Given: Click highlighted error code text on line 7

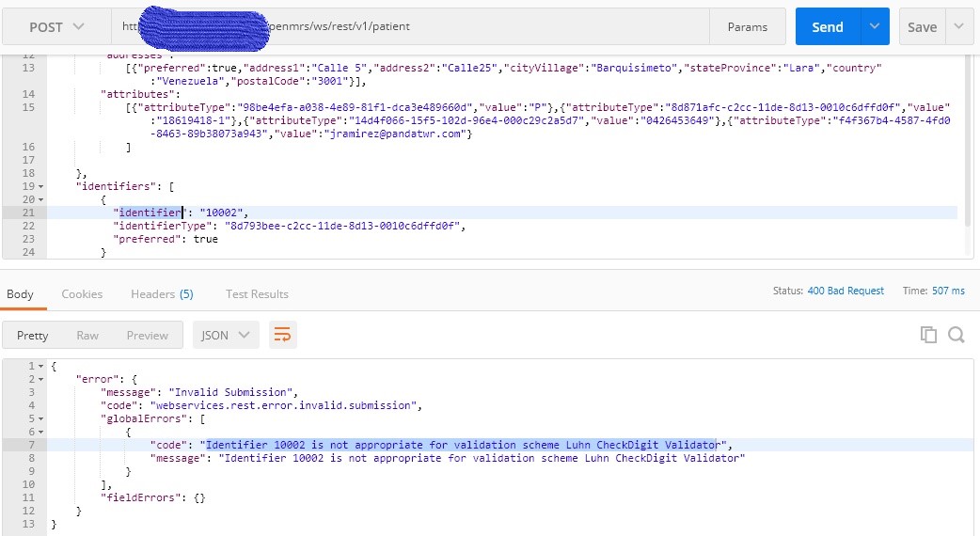Looking at the screenshot, I should (463, 445).
